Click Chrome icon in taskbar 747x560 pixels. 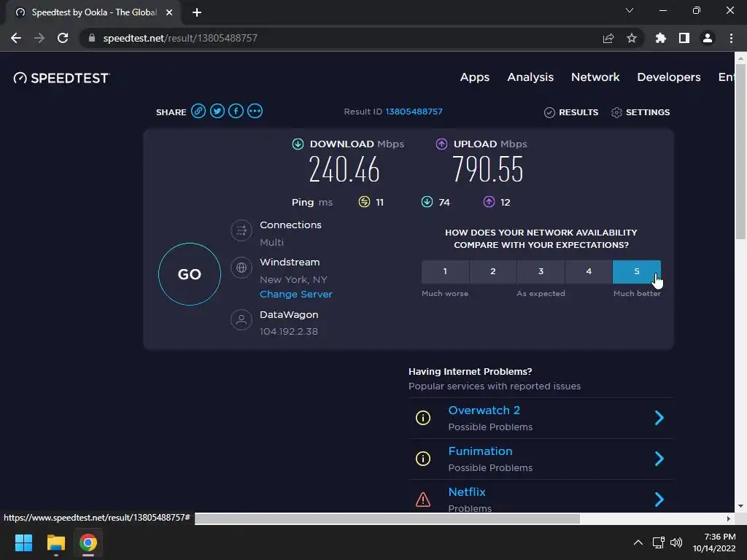click(88, 542)
